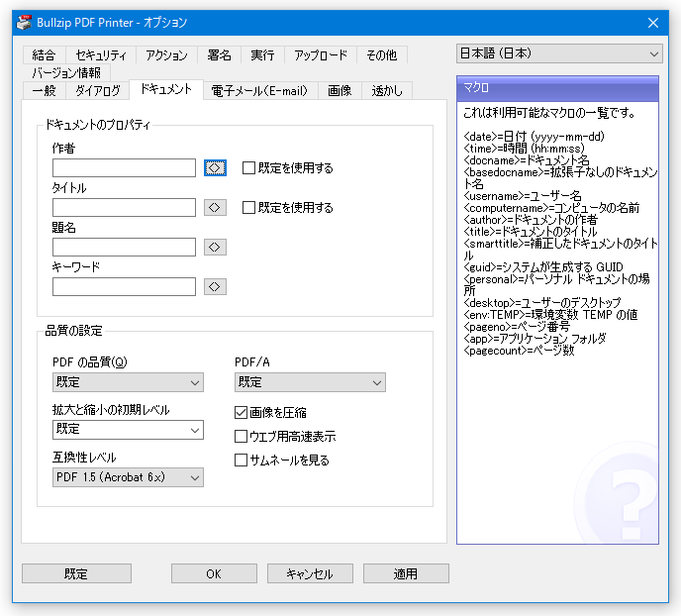Click the macro insert button beside 作者 field
This screenshot has width=681, height=616.
tap(215, 167)
